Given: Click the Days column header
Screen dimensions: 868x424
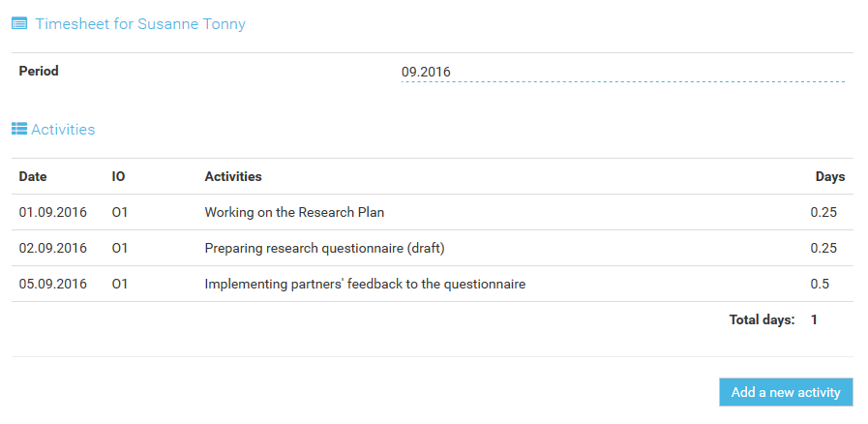Looking at the screenshot, I should pyautogui.click(x=830, y=176).
